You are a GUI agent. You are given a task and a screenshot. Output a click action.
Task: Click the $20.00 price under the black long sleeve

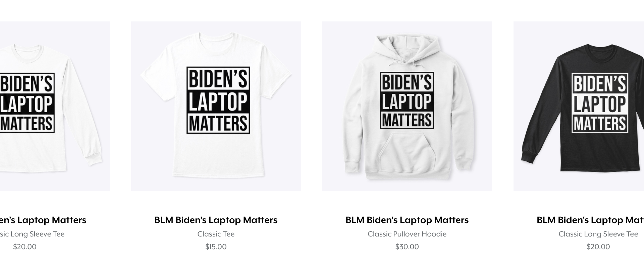pyautogui.click(x=598, y=247)
